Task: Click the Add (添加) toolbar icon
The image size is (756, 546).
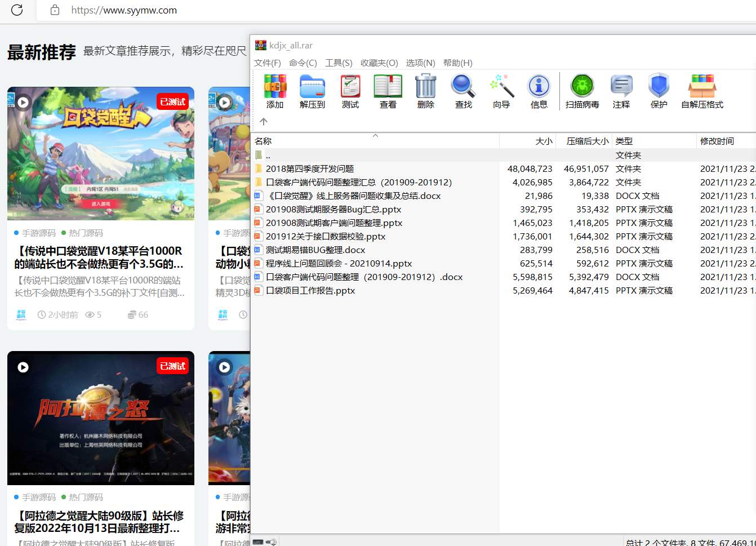Action: (275, 91)
